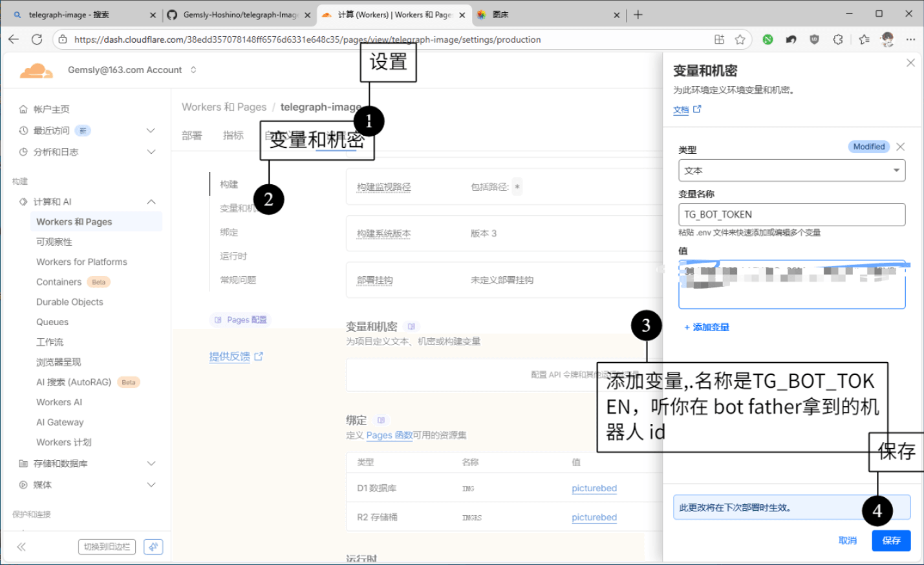
Task: Switch to the 部署 tab
Action: 191,135
